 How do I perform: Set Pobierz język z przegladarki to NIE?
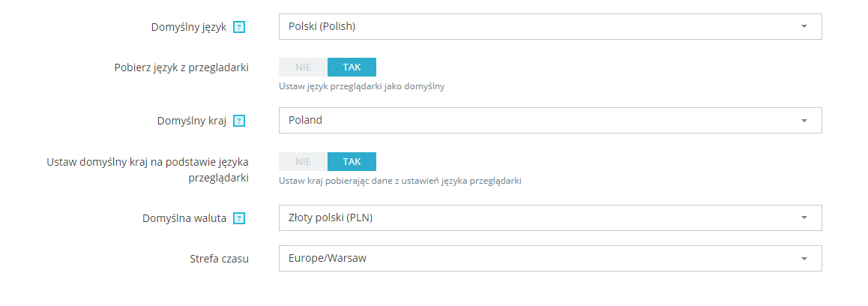[303, 67]
